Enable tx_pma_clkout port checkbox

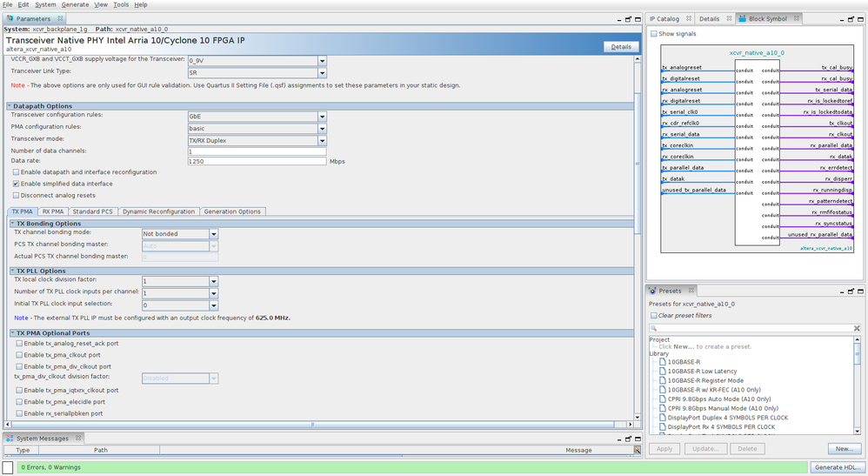[x=19, y=355]
